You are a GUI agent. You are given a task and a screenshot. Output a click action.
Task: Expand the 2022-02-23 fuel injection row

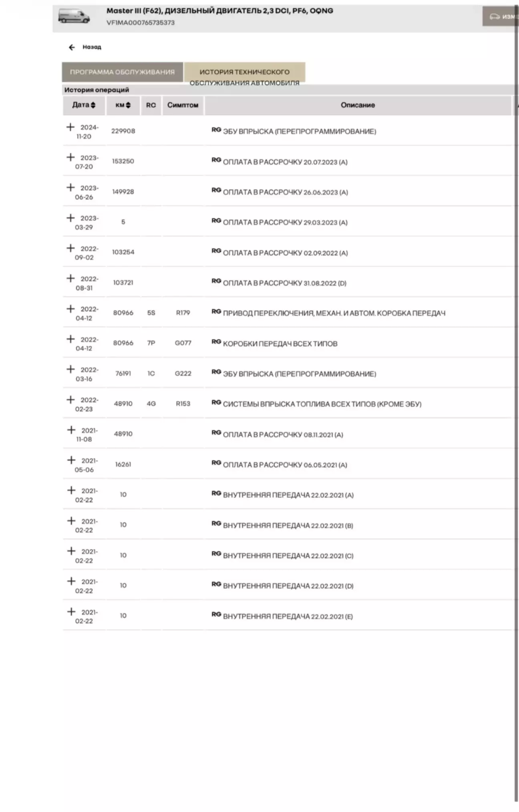coord(70,399)
